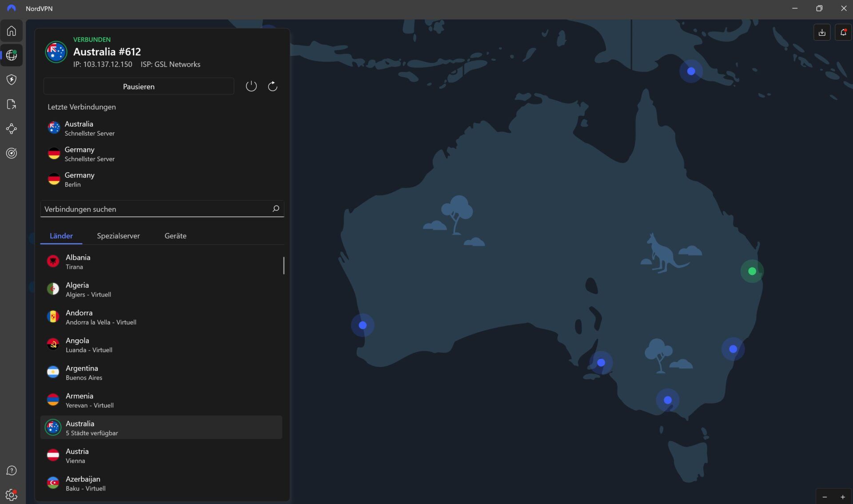Zoom in the map with plus
This screenshot has width=853, height=504.
tap(843, 497)
